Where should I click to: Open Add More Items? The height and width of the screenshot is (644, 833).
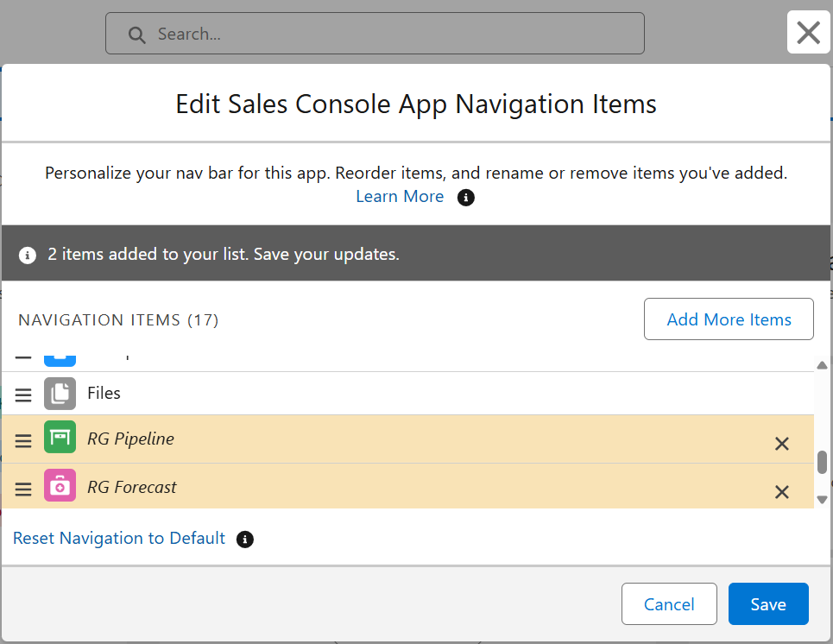coord(729,319)
